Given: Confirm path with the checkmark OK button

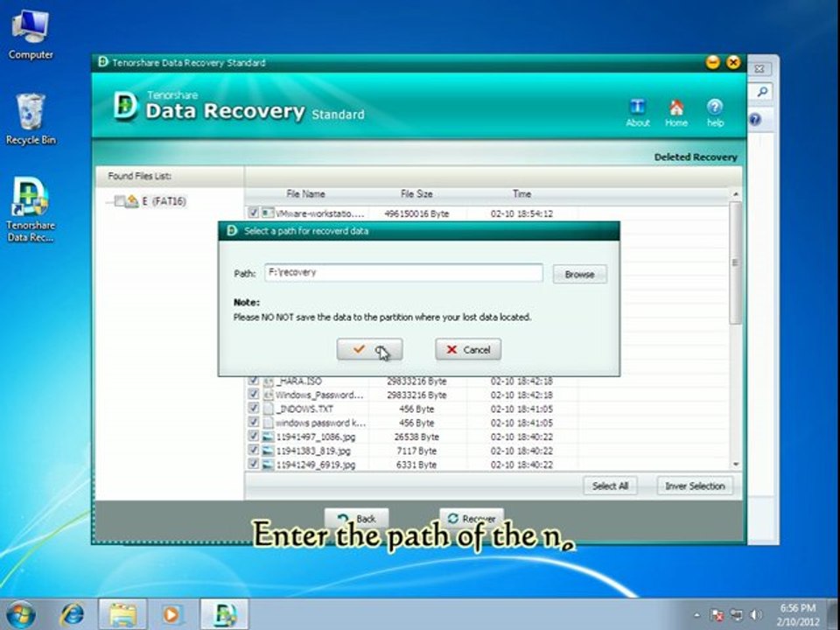Looking at the screenshot, I should (369, 350).
